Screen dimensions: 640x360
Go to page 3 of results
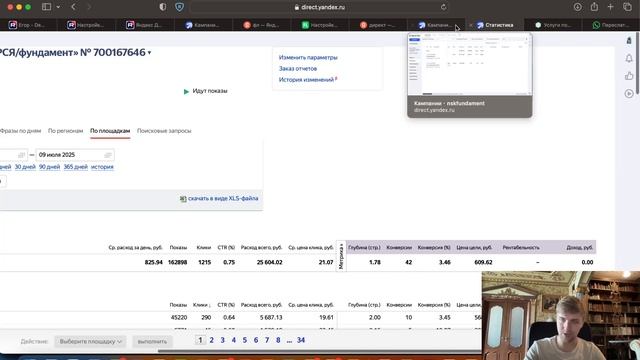coord(222,340)
